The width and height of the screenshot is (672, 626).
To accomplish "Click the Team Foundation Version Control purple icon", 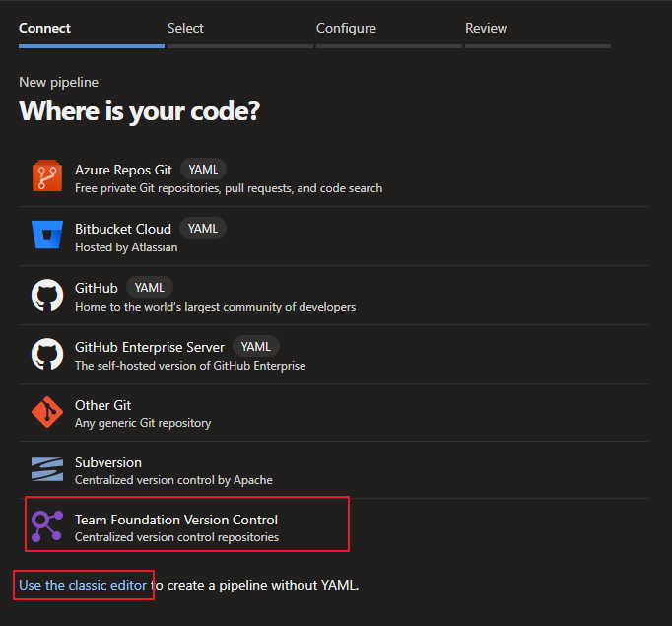I will [x=47, y=526].
